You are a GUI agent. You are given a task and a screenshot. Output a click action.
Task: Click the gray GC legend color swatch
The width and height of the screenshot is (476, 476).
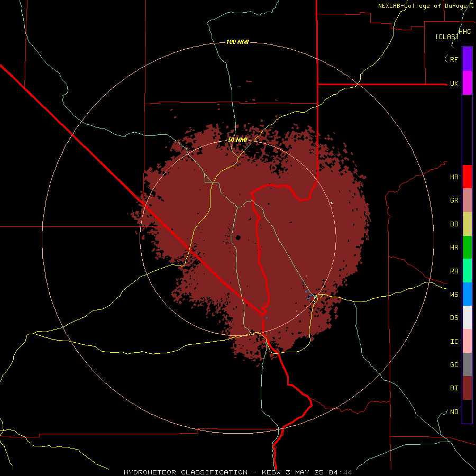click(467, 364)
